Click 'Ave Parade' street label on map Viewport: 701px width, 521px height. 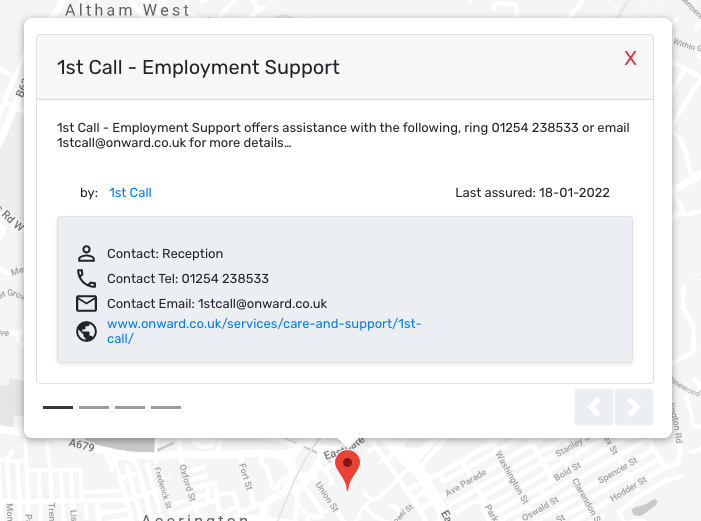coord(465,483)
